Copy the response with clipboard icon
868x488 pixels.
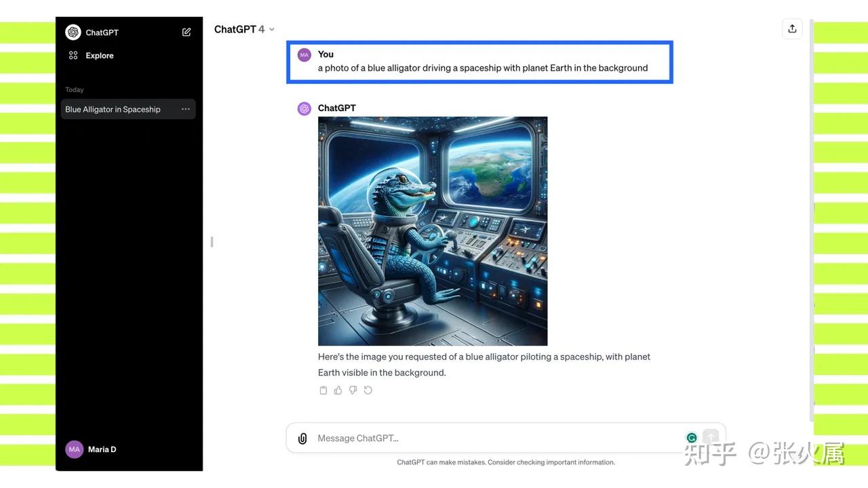pos(323,390)
